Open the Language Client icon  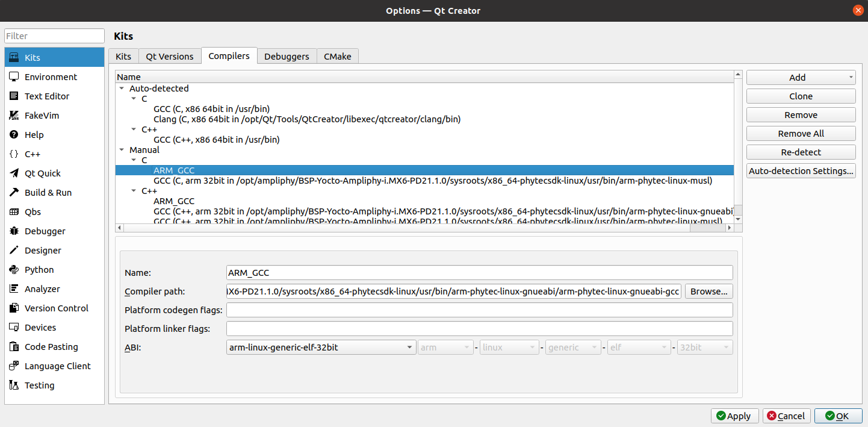pyautogui.click(x=14, y=366)
